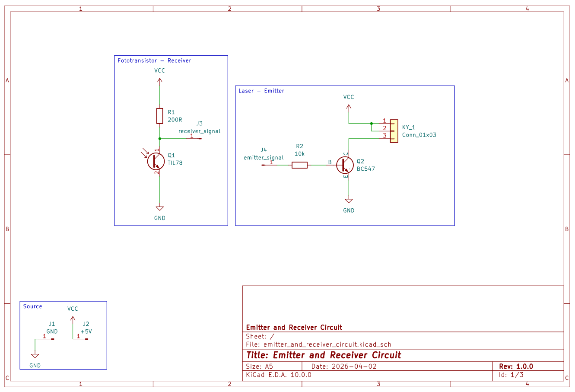Click the wire from KY_1 pin 3 to Q2 collector
Viewport: 575px width, 392px height.
pyautogui.click(x=363, y=139)
